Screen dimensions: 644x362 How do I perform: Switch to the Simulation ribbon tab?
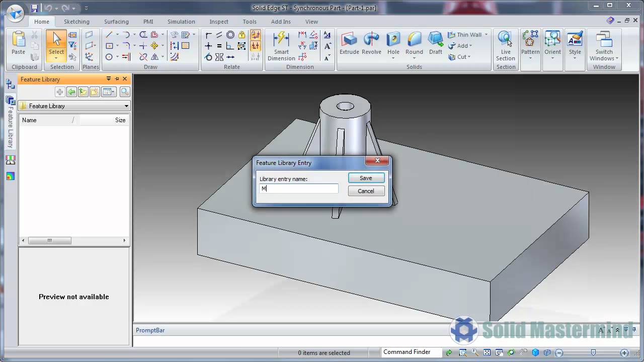coord(181,22)
